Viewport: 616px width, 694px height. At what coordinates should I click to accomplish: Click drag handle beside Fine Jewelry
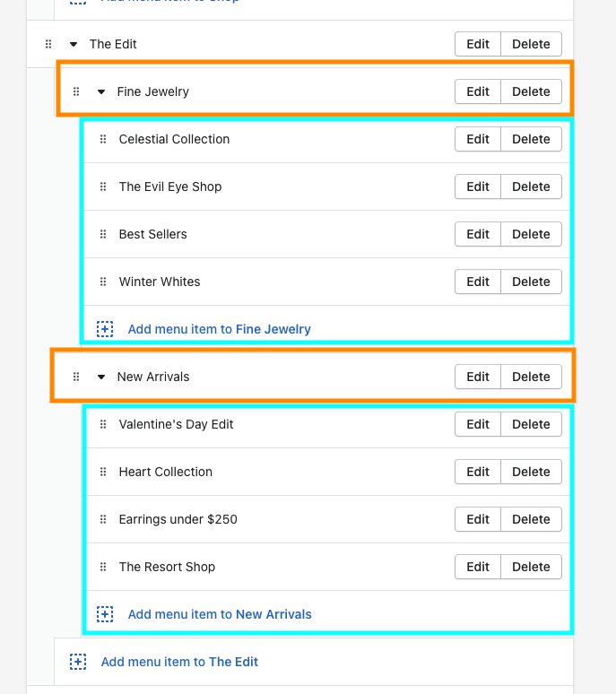coord(76,91)
